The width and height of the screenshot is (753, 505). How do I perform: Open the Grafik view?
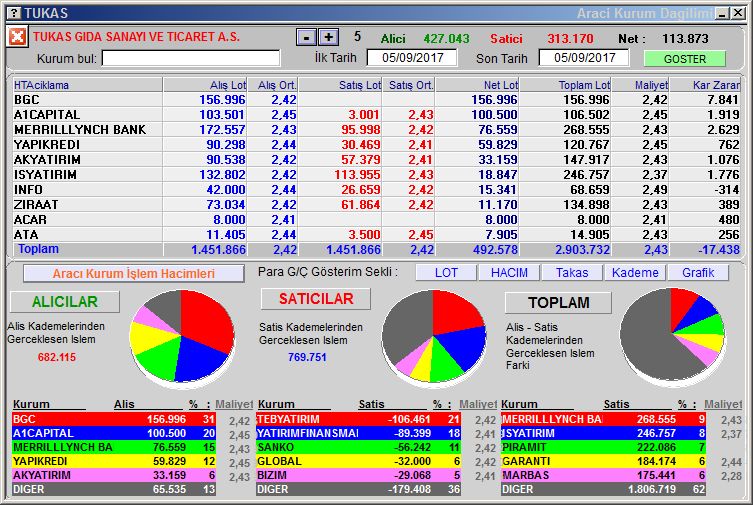tap(698, 273)
